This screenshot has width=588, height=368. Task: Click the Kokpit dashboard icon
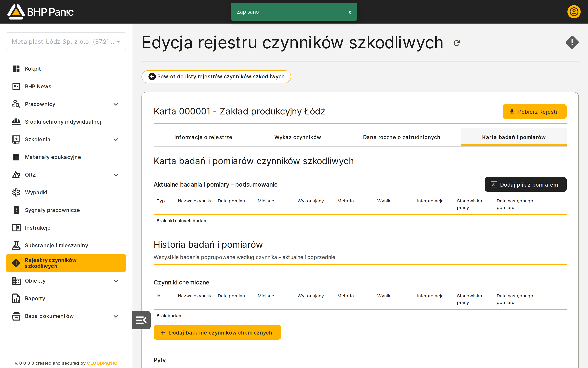16,69
